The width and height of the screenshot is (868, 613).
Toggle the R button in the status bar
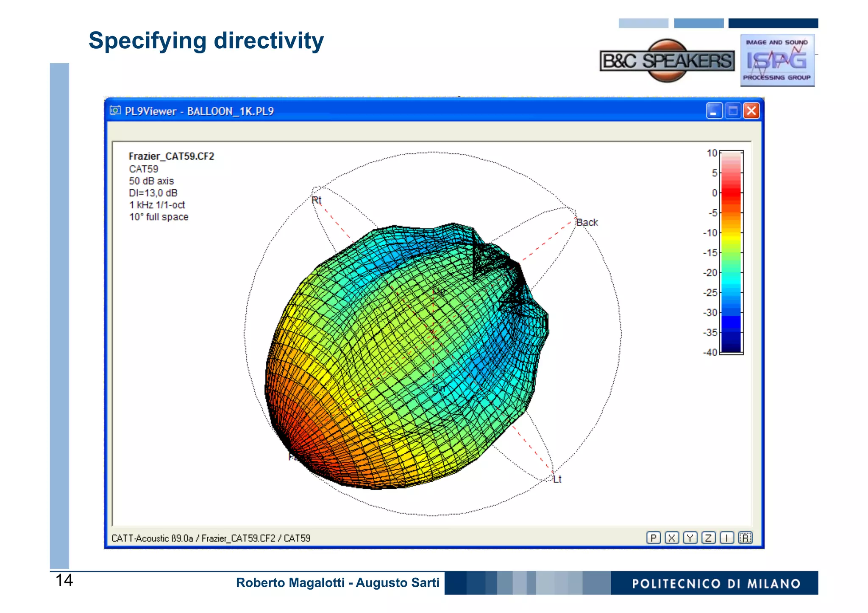click(x=746, y=538)
